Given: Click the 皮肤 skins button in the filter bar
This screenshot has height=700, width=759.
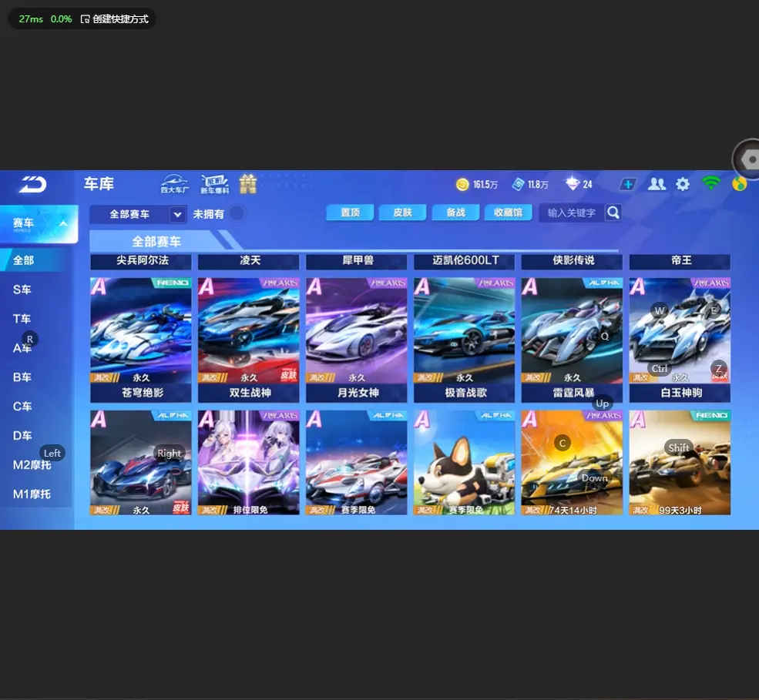Looking at the screenshot, I should (x=403, y=213).
